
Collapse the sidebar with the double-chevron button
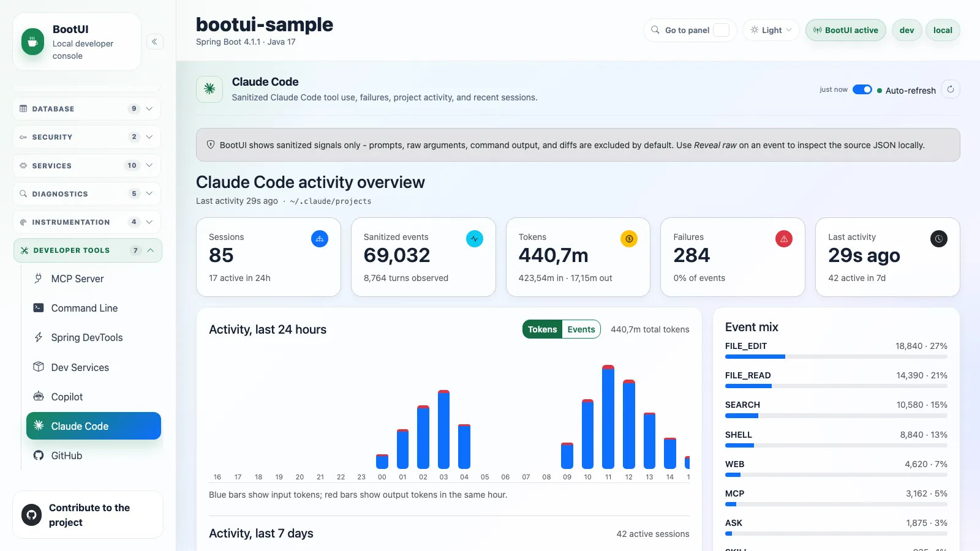[x=154, y=42]
